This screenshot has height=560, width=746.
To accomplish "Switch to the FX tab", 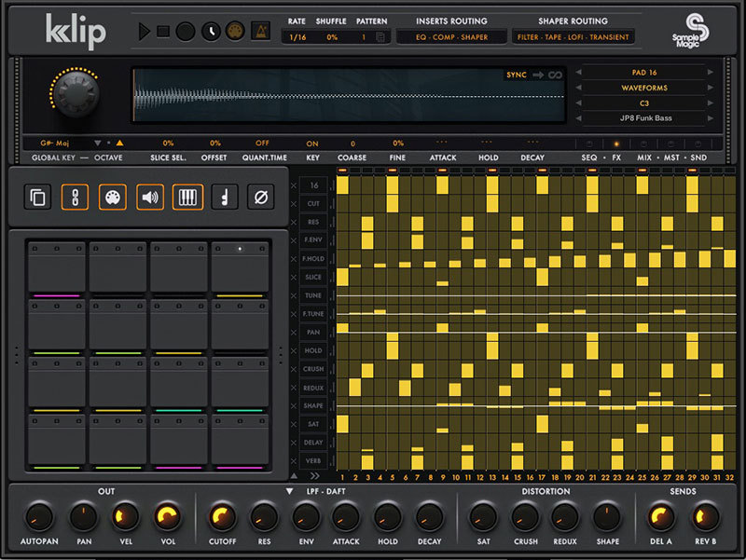I will pyautogui.click(x=616, y=157).
